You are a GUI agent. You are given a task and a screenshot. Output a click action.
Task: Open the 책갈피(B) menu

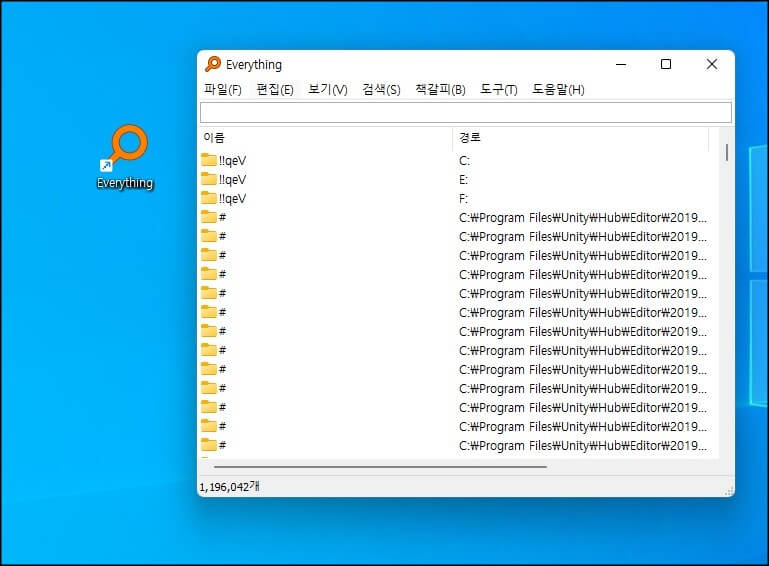(x=440, y=89)
